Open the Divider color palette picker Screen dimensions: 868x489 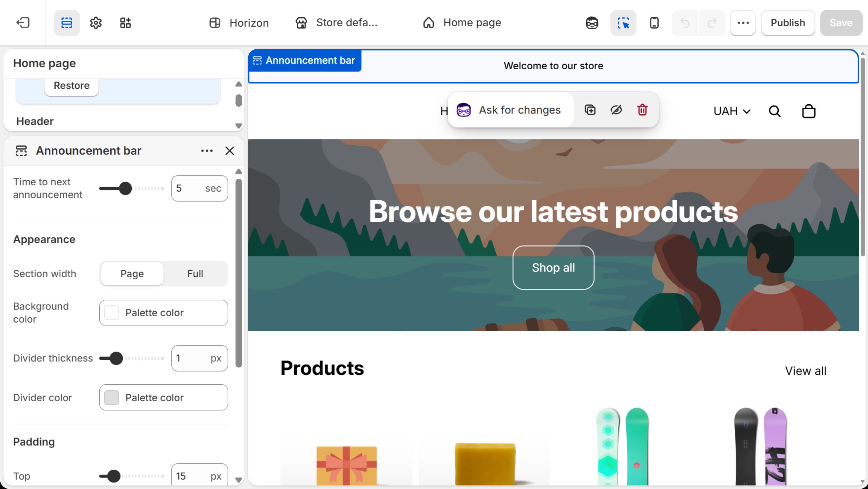click(x=163, y=397)
